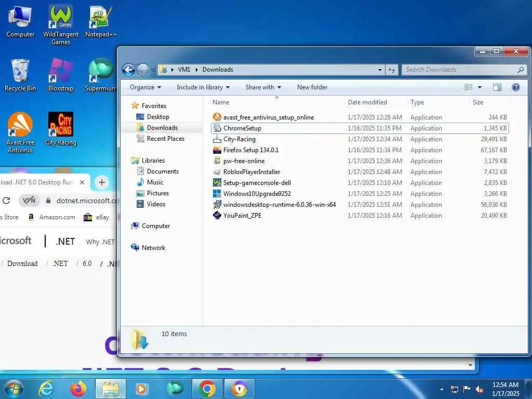Select the WildTangent Games desktop shortcut
This screenshot has height=399, width=532.
(61, 25)
